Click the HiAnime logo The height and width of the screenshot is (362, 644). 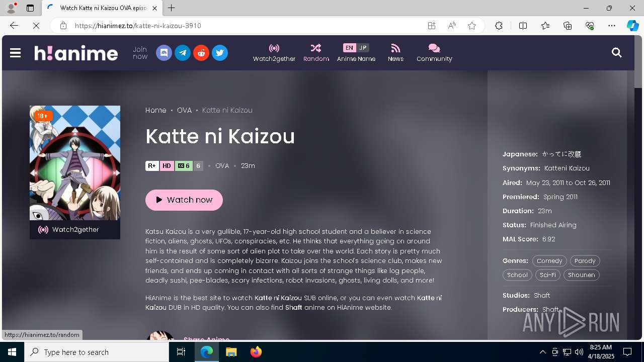pyautogui.click(x=76, y=53)
